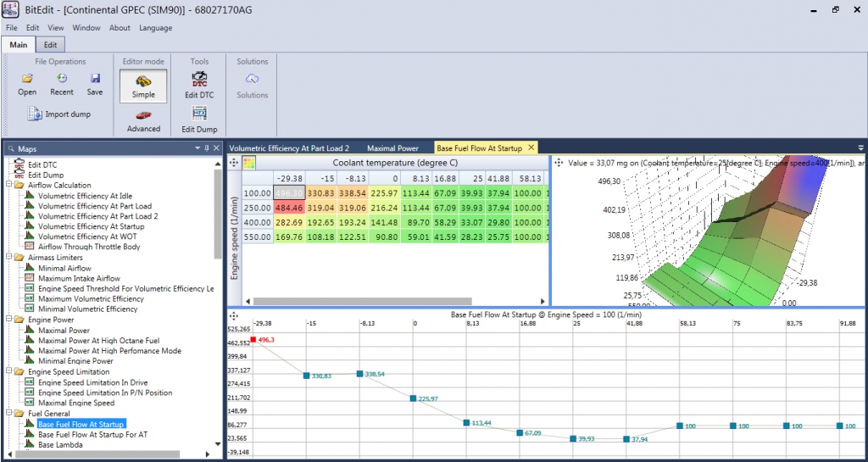Open the Edit menu

[33, 28]
